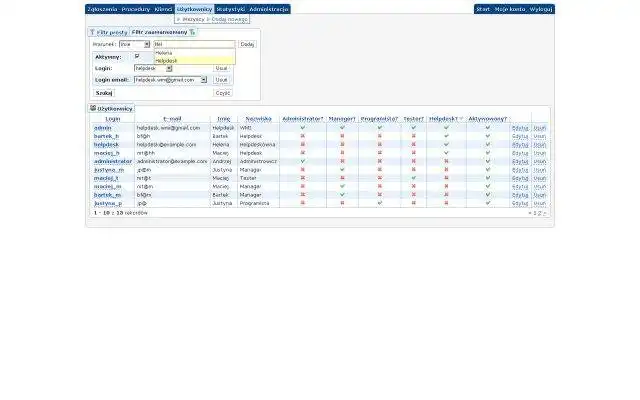Click the Manager check icon in maciej_m row

coord(342,186)
